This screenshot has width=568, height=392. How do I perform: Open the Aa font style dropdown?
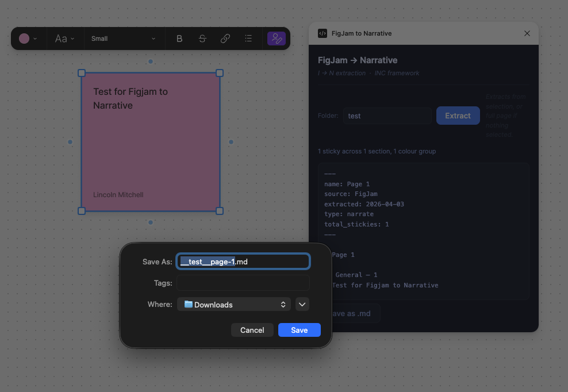[64, 39]
